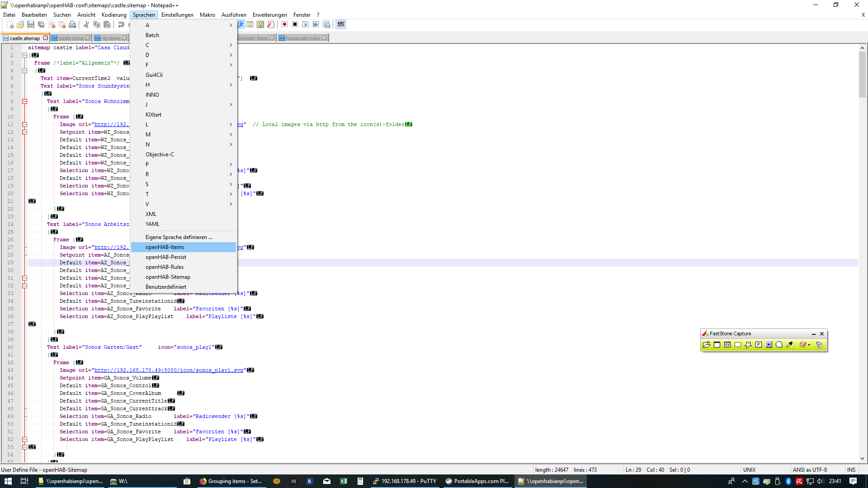The height and width of the screenshot is (488, 868).
Task: Switch to ntp.items tab
Action: (x=111, y=38)
